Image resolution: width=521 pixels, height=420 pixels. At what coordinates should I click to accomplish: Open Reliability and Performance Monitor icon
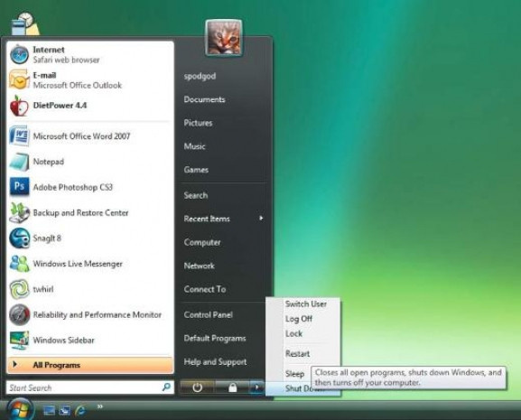[x=19, y=314]
